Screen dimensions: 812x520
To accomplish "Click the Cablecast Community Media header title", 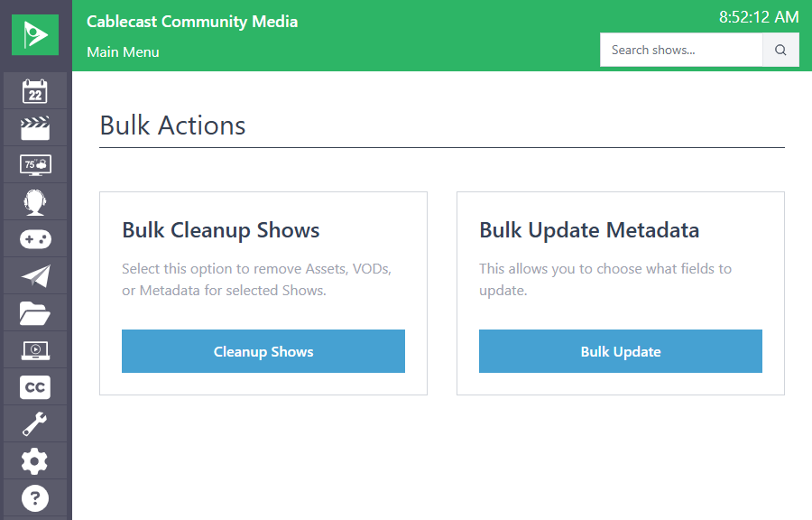I will click(x=192, y=21).
